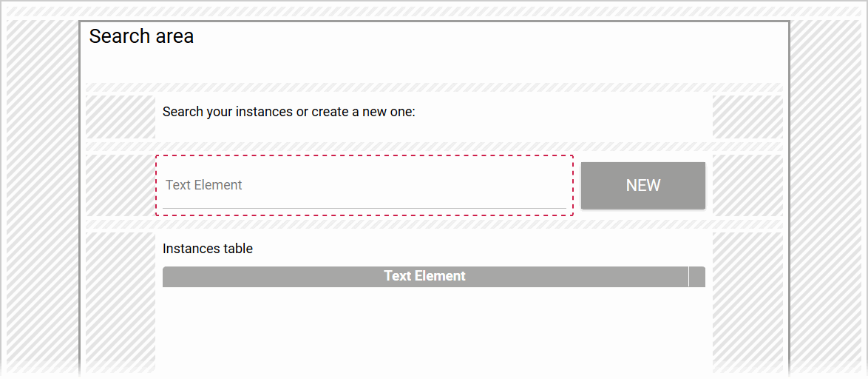Click the Text Element search input field
The width and height of the screenshot is (868, 379).
[364, 185]
